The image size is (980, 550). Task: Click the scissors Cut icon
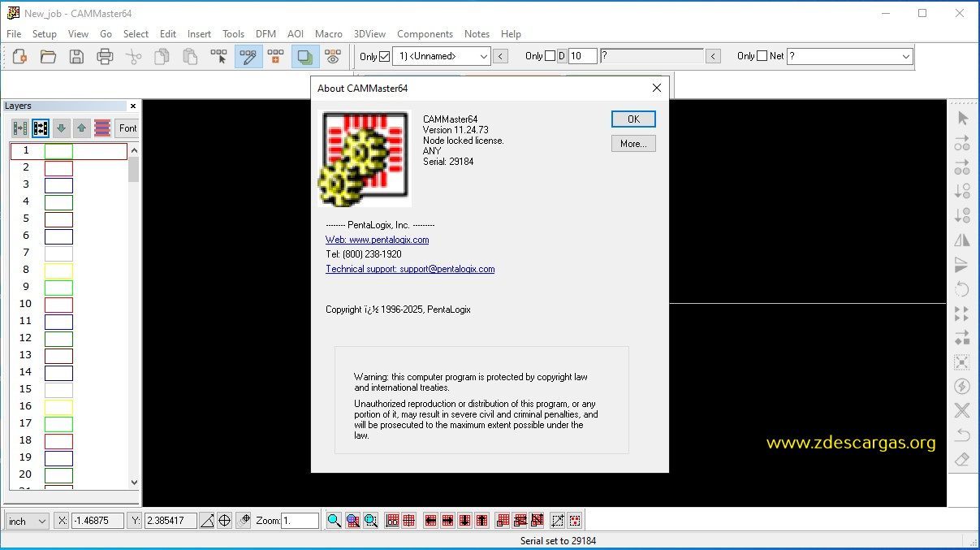click(x=134, y=56)
